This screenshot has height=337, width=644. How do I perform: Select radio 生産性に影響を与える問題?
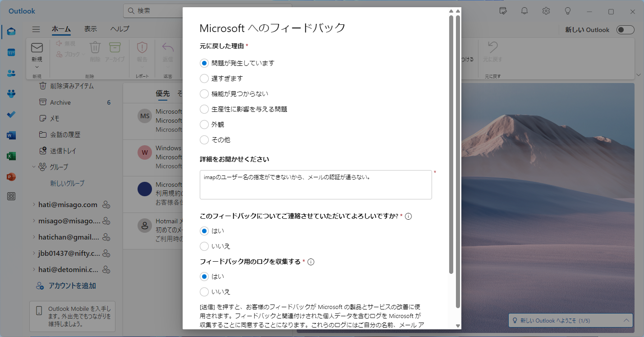pyautogui.click(x=204, y=109)
